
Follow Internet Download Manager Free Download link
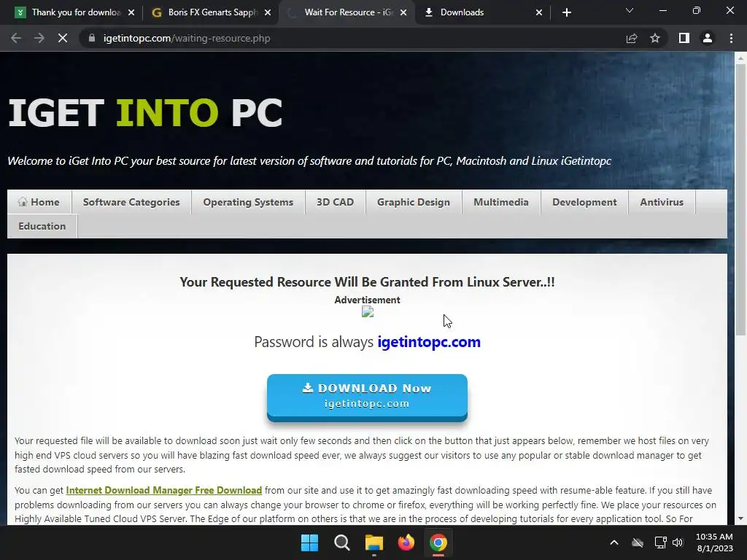pos(164,490)
